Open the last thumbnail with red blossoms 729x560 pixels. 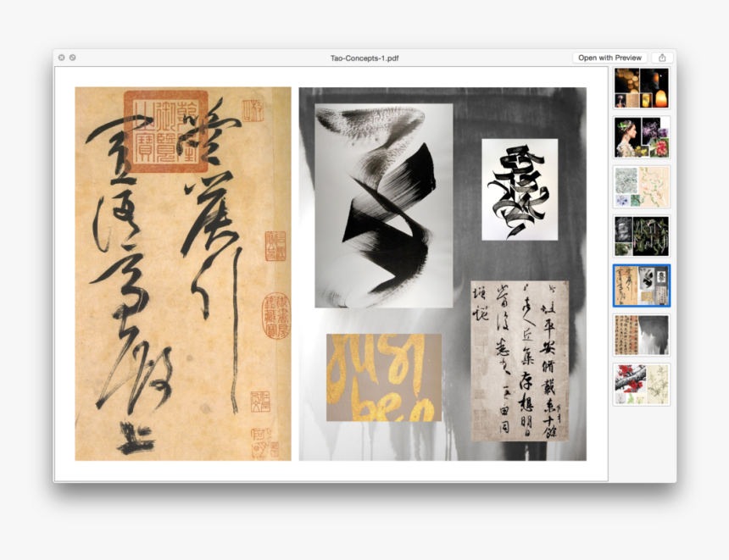pos(642,384)
